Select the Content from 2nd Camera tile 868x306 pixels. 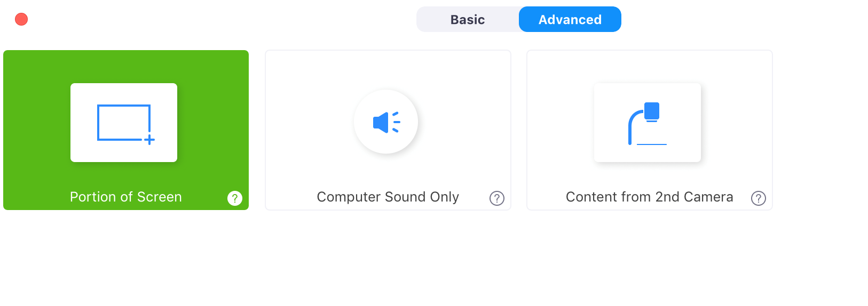[x=650, y=130]
